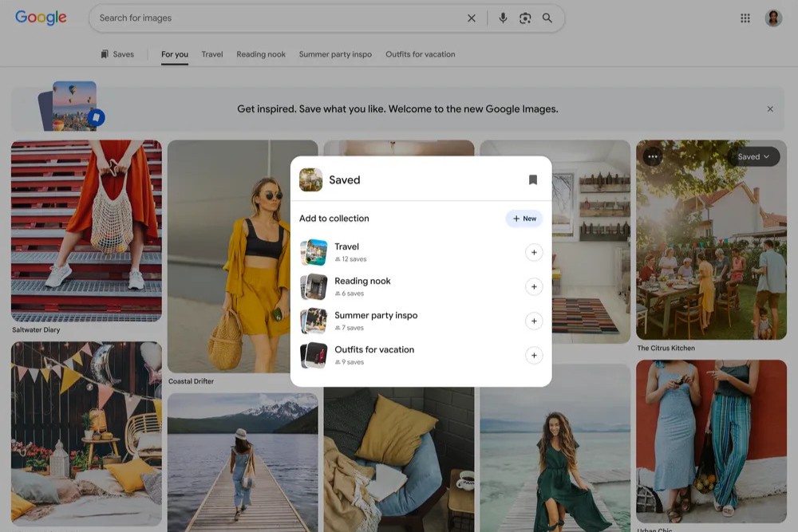Open the account profile avatar
This screenshot has width=798, height=532.
(773, 18)
